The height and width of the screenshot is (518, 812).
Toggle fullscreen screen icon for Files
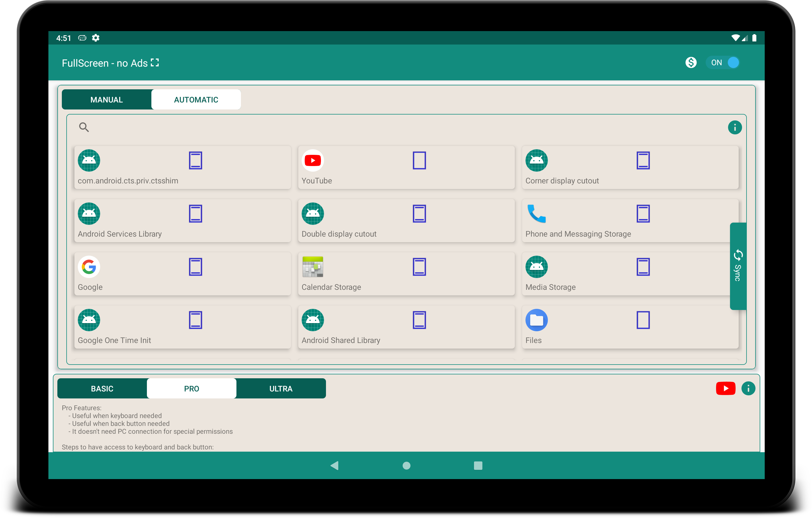tap(643, 320)
